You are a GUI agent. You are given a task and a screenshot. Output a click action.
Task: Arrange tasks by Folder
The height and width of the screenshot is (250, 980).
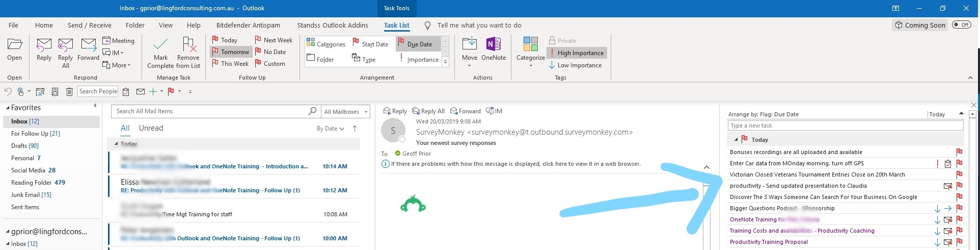click(320, 59)
